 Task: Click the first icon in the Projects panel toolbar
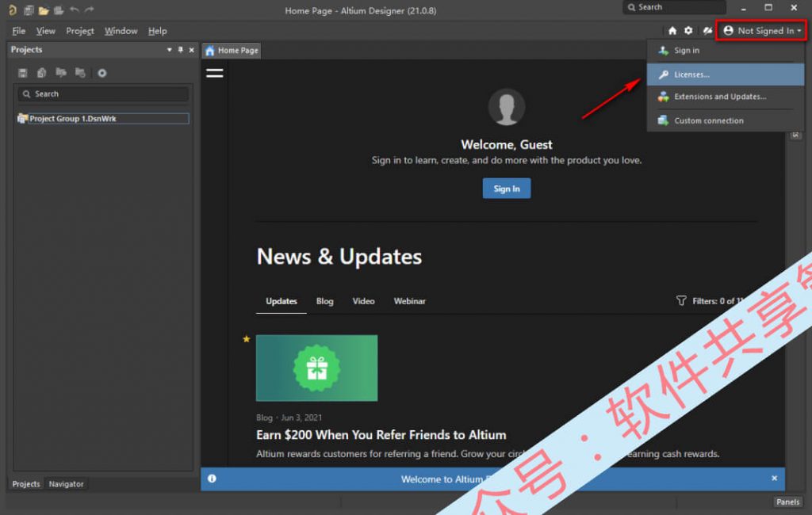tap(22, 73)
